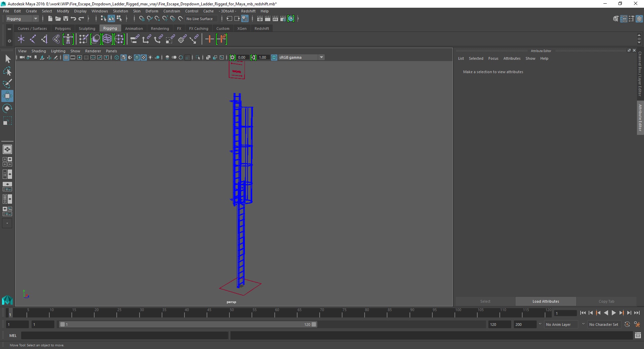
Task: Open the vertical Attribute Editor side tab
Action: coord(640,118)
